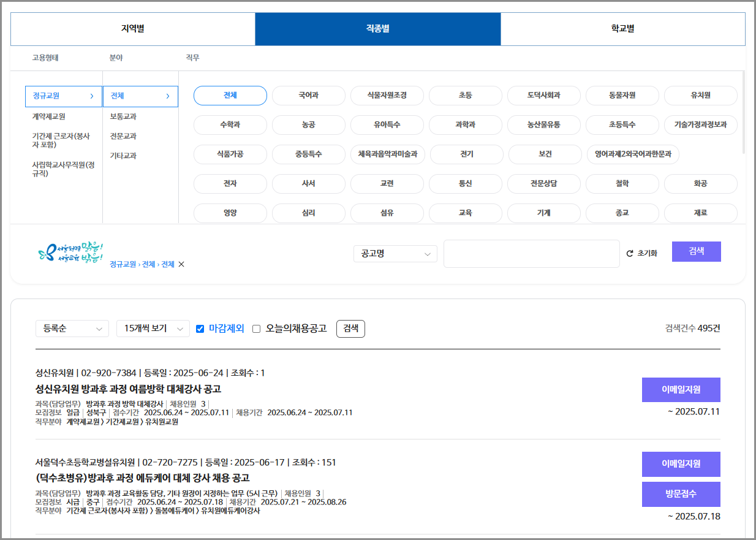
Task: Open the 공고명 dropdown
Action: (395, 253)
